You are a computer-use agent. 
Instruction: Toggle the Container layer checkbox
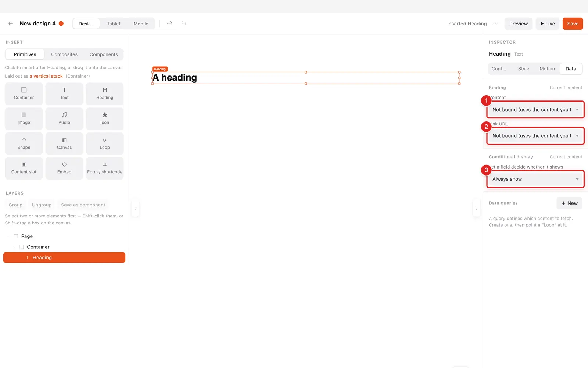22,247
